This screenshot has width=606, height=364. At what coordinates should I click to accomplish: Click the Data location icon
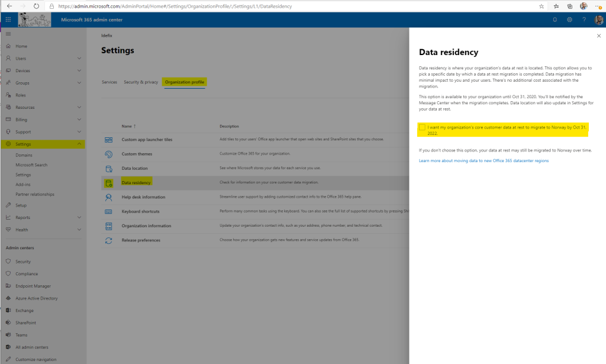pos(109,168)
